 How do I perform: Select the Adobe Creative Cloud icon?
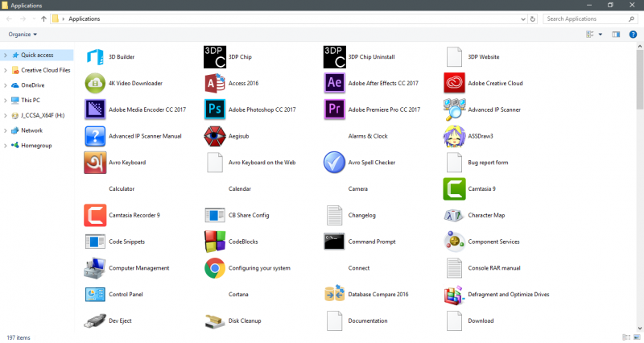pyautogui.click(x=455, y=83)
